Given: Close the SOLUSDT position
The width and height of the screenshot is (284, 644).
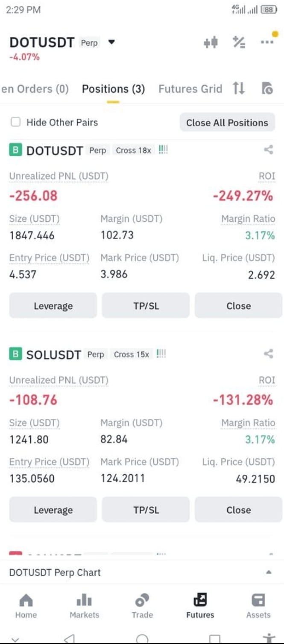Looking at the screenshot, I should (x=238, y=510).
